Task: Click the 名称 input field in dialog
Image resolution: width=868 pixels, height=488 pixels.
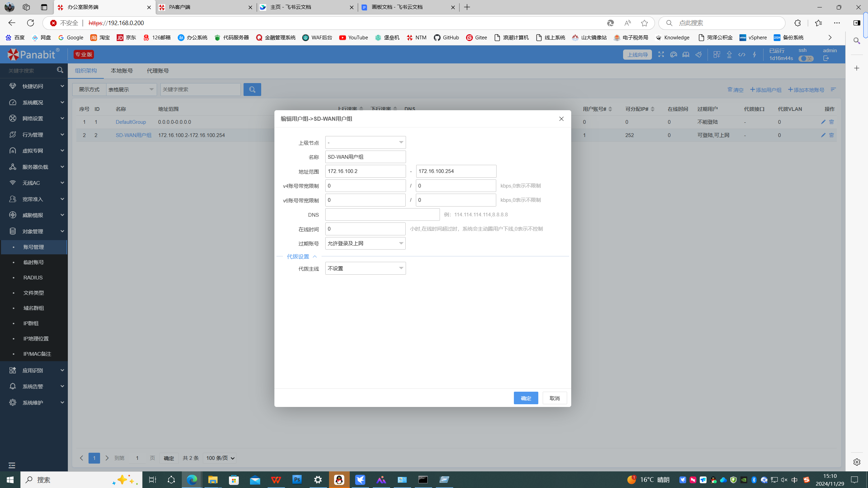Action: (365, 157)
